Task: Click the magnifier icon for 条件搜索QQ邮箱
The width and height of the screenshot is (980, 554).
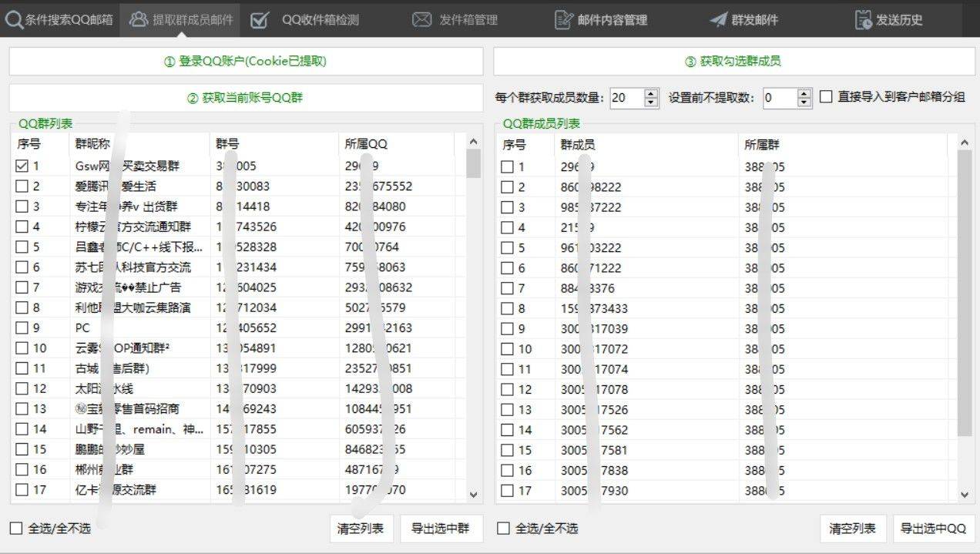Action: (13, 20)
